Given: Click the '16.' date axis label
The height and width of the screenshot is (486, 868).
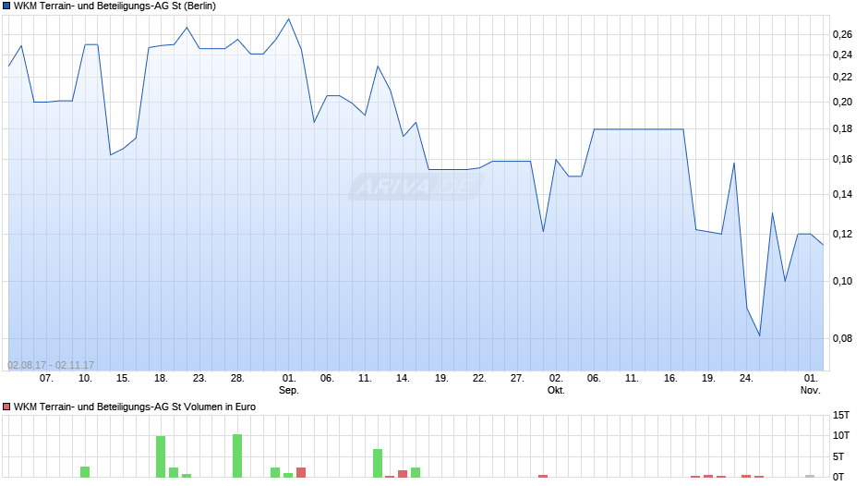Looking at the screenshot, I should click(x=670, y=379).
